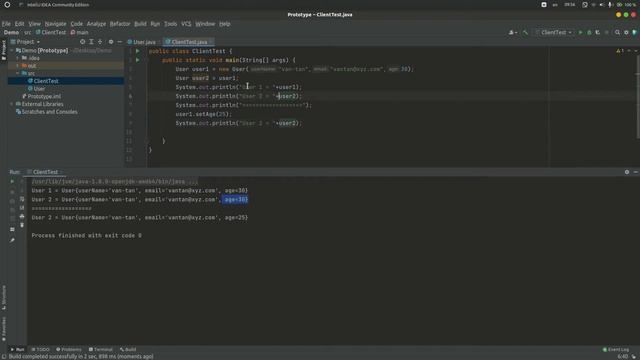640x360 pixels.
Task: Toggle soft-wrap in Run console
Action: coord(22,199)
